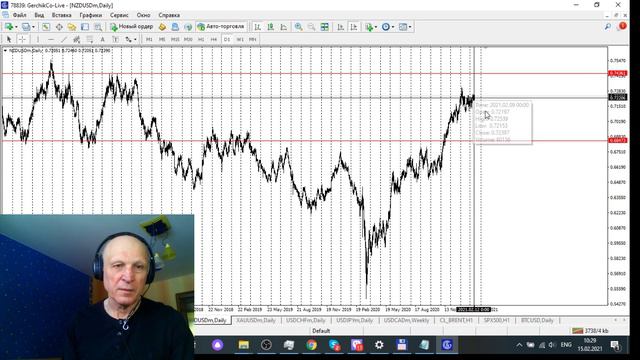640x360 pixels.
Task: Zoom out of the chart
Action: click(x=311, y=27)
